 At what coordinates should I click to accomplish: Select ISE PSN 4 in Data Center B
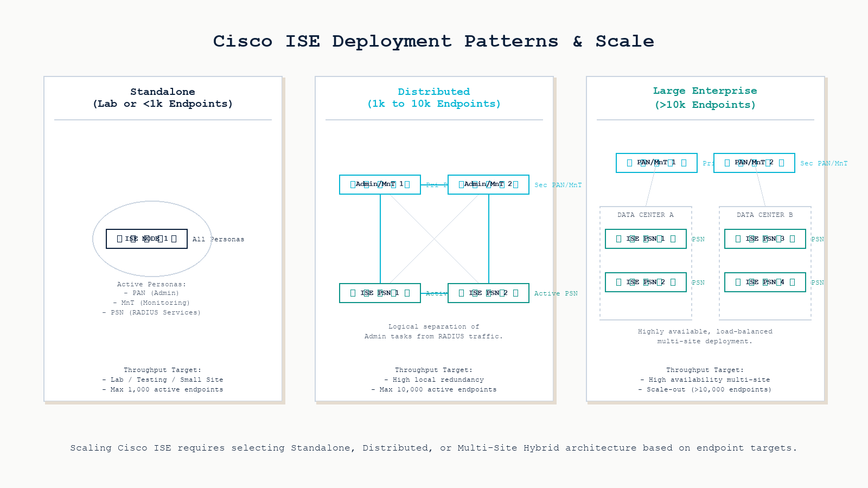765,282
